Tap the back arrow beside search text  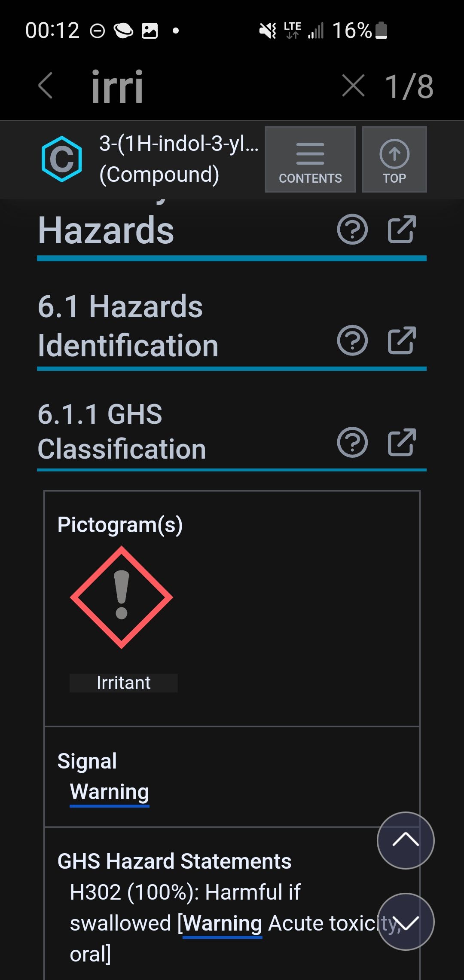click(46, 86)
